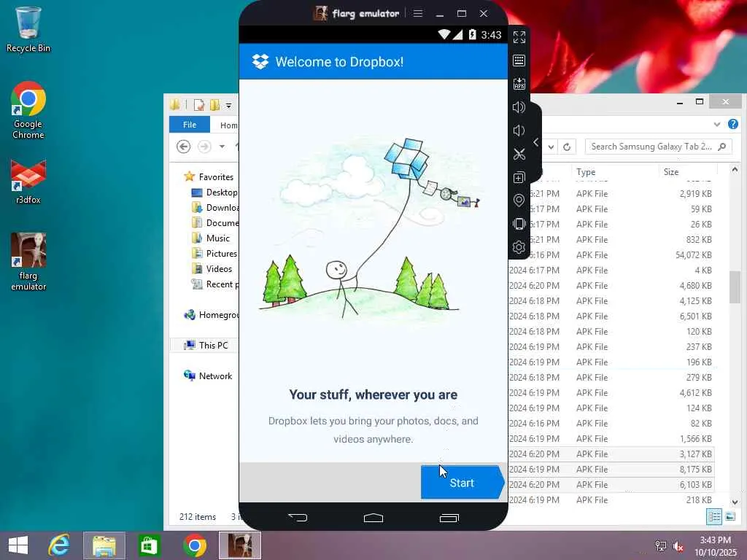Open the address bar history dropdown in Explorer
The image size is (747, 560).
[551, 147]
